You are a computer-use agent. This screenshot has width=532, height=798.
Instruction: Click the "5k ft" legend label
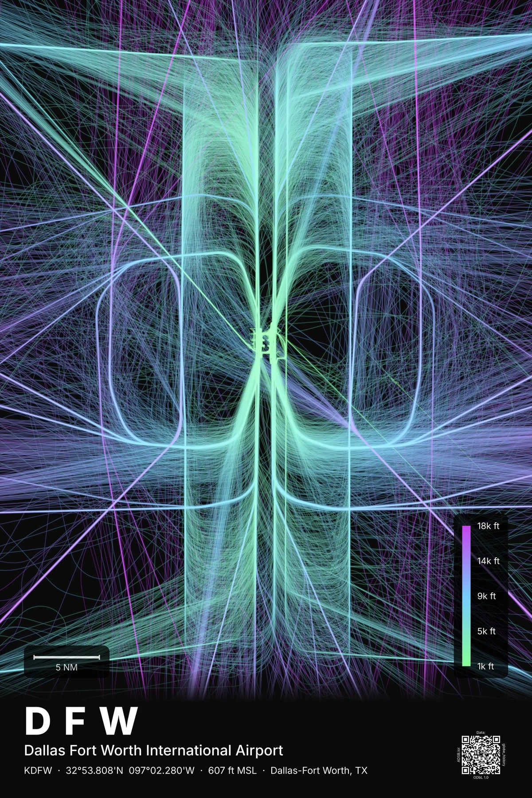486,631
